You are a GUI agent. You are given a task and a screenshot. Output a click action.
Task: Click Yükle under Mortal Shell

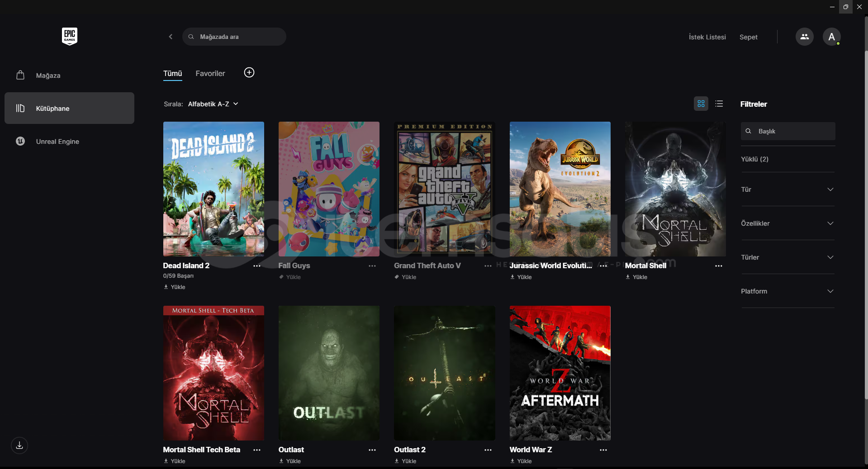pos(636,277)
